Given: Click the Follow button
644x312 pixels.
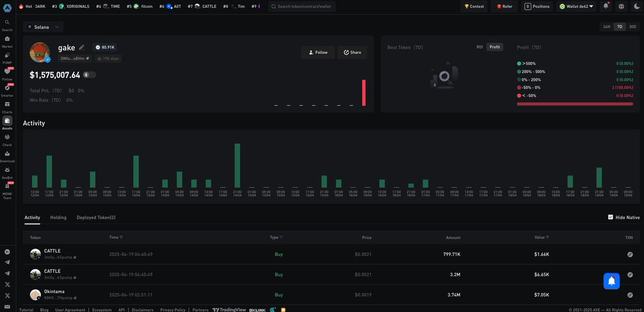Looking at the screenshot, I should (317, 52).
